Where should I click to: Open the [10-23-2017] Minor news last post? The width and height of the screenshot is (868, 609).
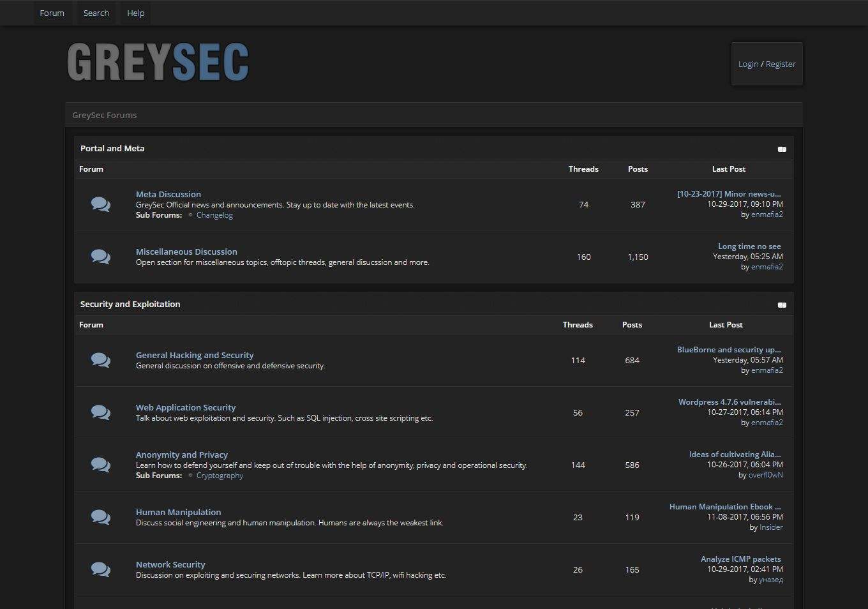(x=729, y=193)
